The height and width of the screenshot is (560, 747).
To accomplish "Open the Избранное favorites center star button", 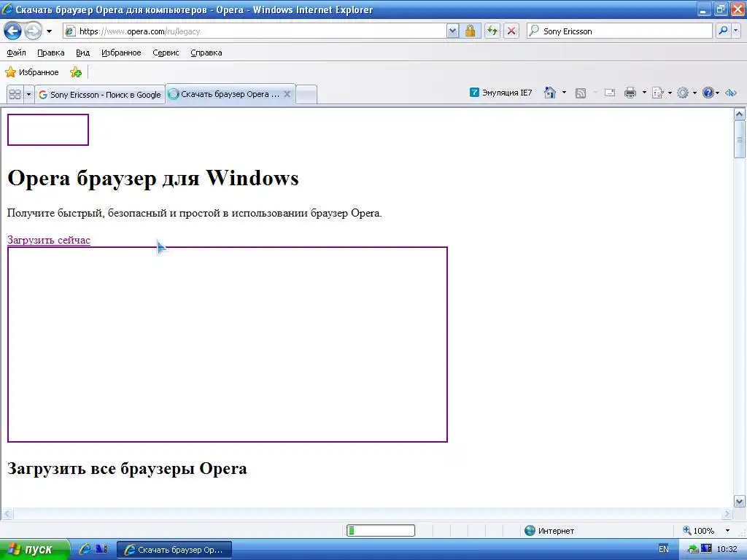I will pos(31,72).
